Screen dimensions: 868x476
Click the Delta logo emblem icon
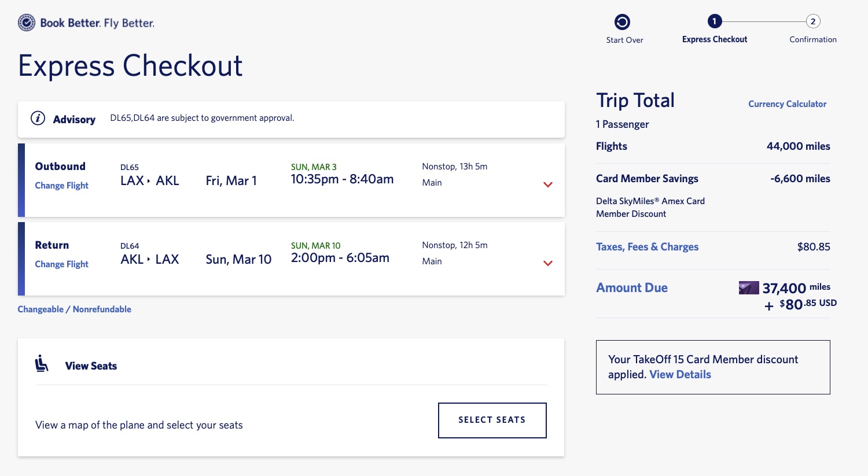tap(27, 23)
